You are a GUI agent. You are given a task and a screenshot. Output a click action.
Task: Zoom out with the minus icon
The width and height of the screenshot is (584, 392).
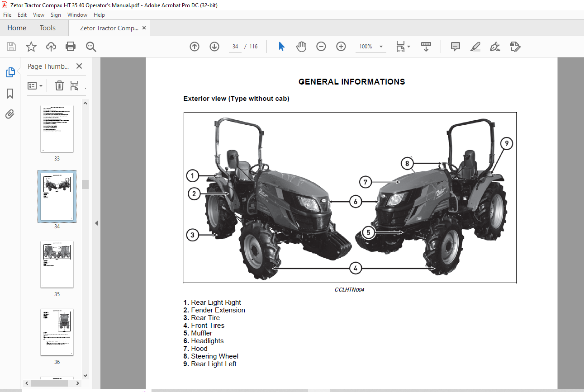[x=321, y=47]
